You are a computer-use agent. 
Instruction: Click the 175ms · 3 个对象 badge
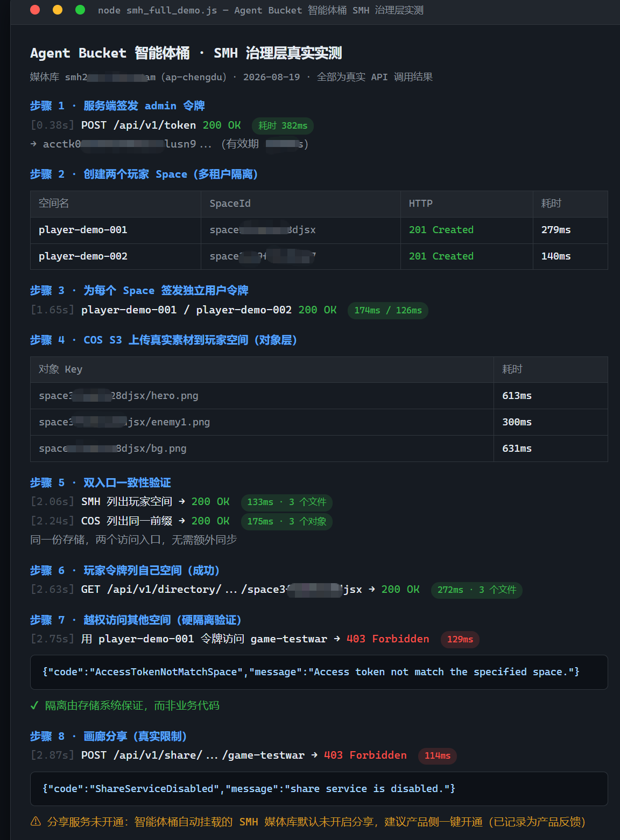286,522
